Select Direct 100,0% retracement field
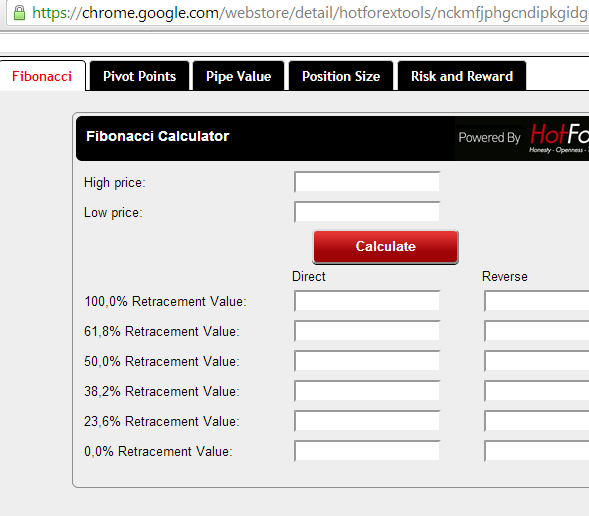Viewport: 589px width, 516px height. (x=367, y=300)
